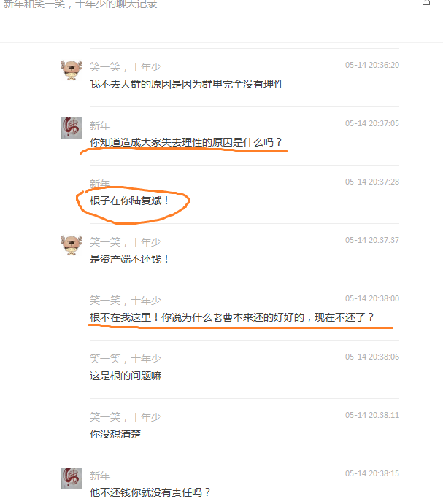Click the chat record title at the top

tap(80, 4)
